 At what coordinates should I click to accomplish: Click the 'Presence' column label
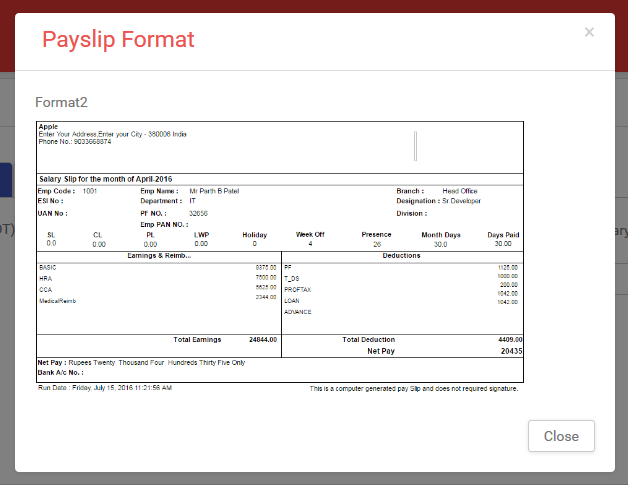pyautogui.click(x=376, y=234)
